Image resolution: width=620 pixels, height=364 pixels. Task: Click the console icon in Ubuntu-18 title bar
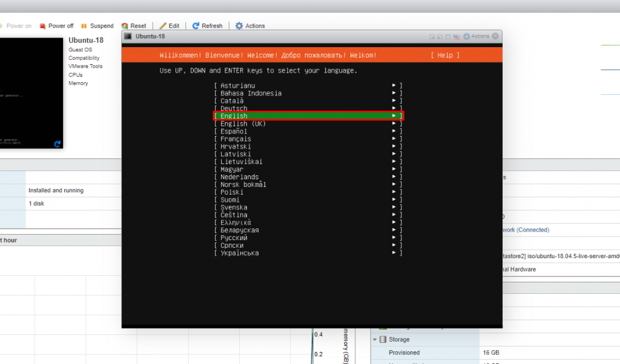coord(128,36)
